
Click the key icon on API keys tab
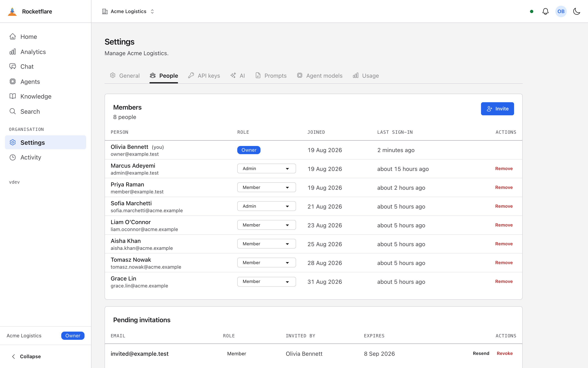pos(191,75)
